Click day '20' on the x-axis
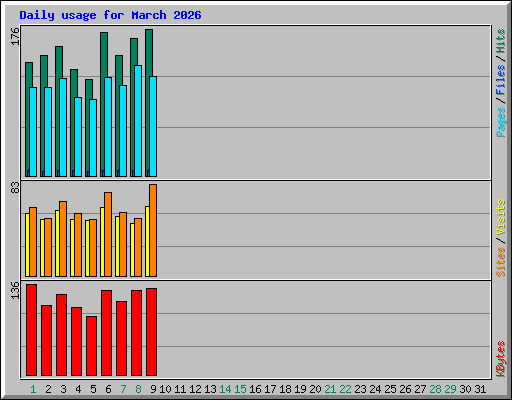The width and height of the screenshot is (512, 400). click(x=315, y=389)
